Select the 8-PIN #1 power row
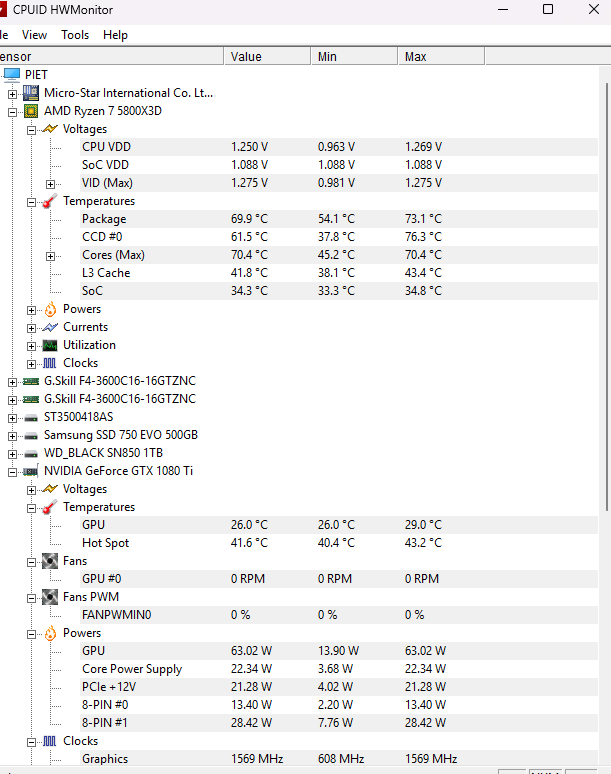 [339, 723]
